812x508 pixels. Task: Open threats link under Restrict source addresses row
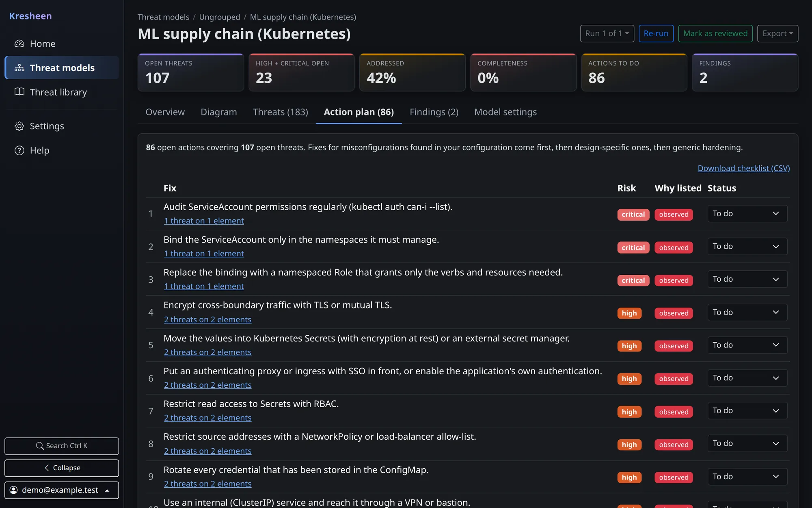(207, 451)
